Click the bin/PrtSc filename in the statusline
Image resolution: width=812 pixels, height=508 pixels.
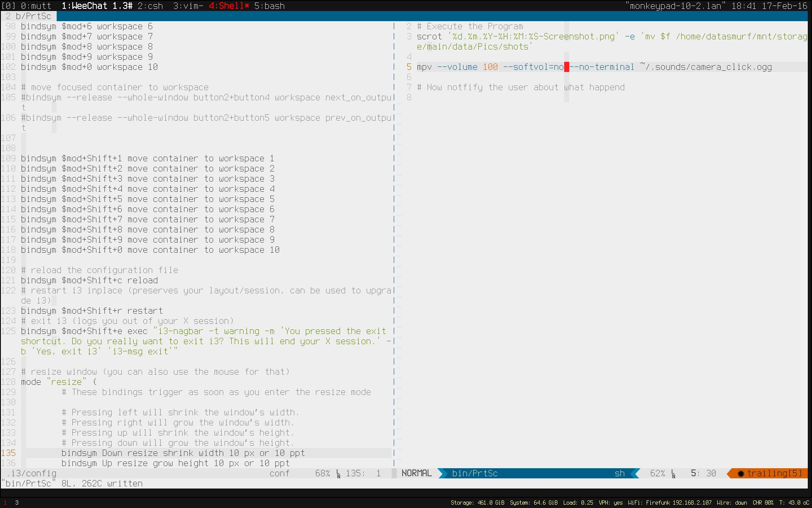[x=475, y=473]
